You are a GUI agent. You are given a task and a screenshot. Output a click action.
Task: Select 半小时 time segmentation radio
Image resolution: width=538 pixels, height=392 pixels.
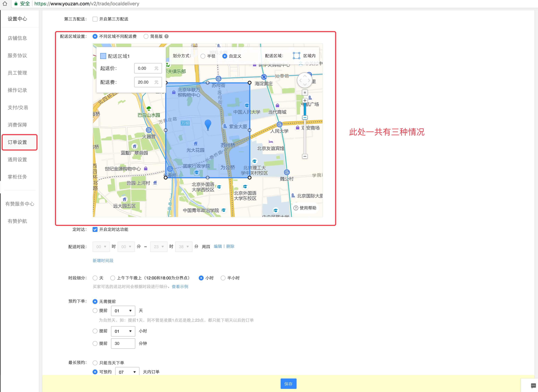223,278
